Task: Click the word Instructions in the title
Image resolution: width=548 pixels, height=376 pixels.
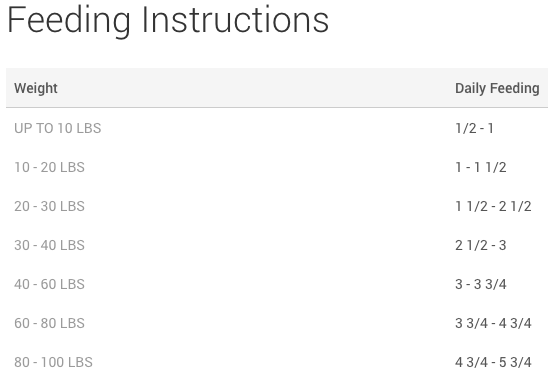Action: (235, 20)
